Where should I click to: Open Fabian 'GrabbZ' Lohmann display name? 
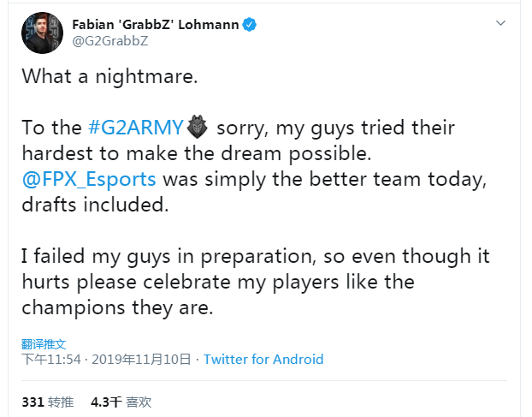pyautogui.click(x=156, y=25)
